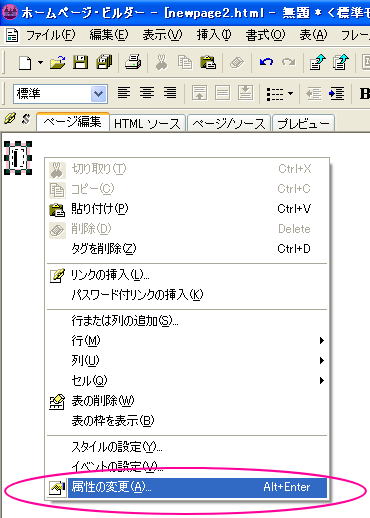The width and height of the screenshot is (370, 518).
Task: Click the New page toolbar icon
Action: pos(25,62)
